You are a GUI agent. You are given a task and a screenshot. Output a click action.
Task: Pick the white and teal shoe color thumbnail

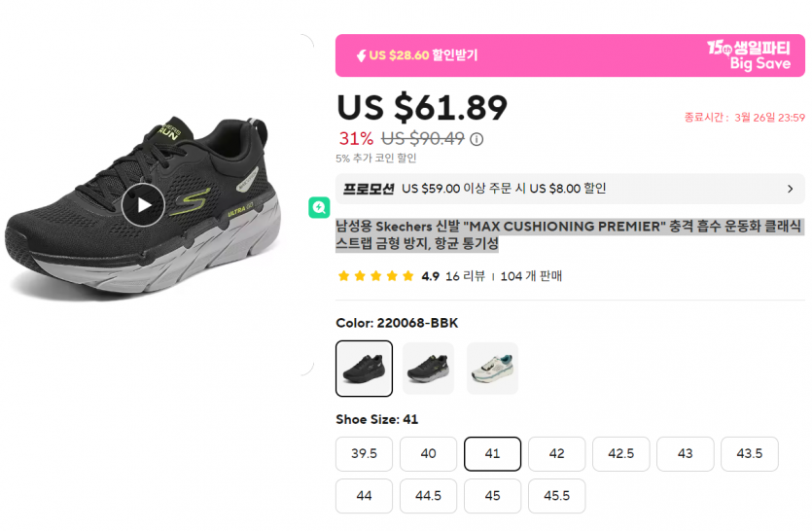pyautogui.click(x=492, y=369)
